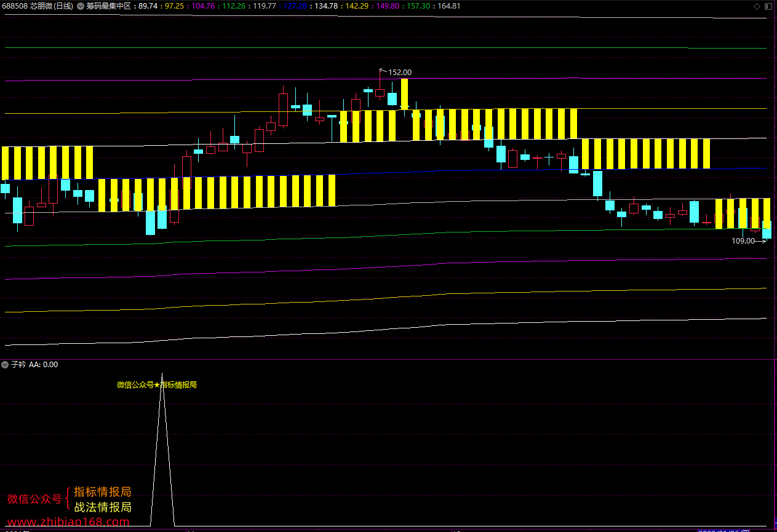This screenshot has width=777, height=532.
Task: Click the green 112.26 indicator value
Action: point(234,6)
